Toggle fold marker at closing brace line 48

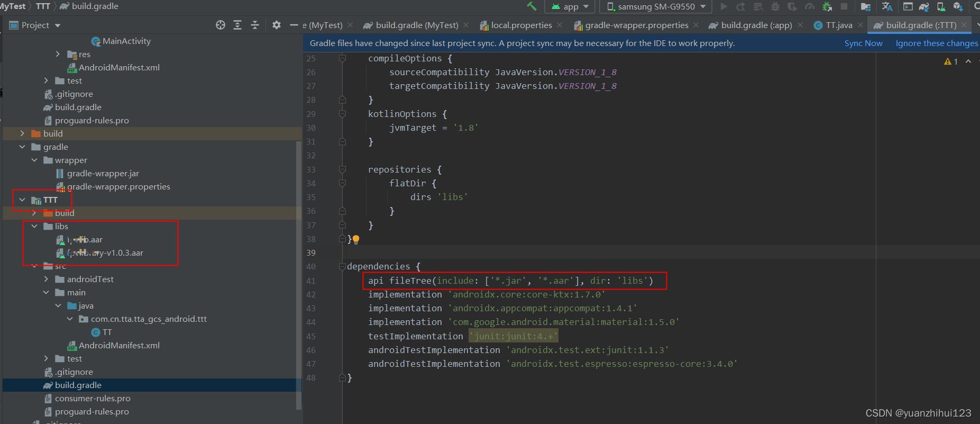point(342,377)
